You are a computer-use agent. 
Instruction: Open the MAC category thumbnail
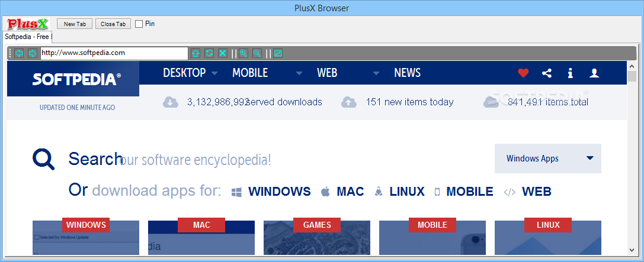click(201, 237)
